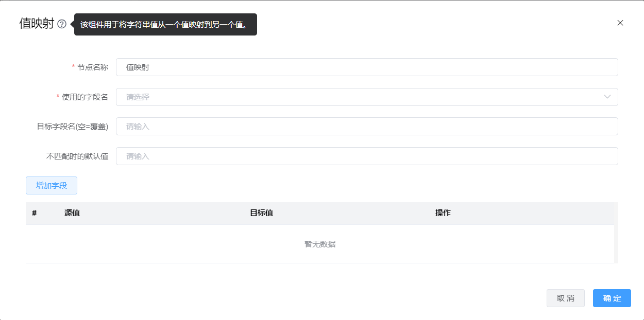Click the 不匹配时的默认值 field label
Image resolution: width=644 pixels, height=320 pixels.
coord(77,156)
